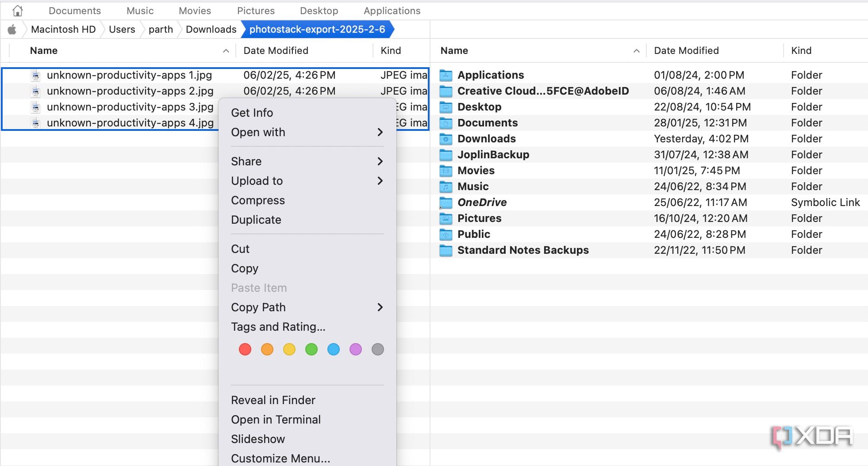Click Open in Terminal
868x466 pixels.
point(276,419)
